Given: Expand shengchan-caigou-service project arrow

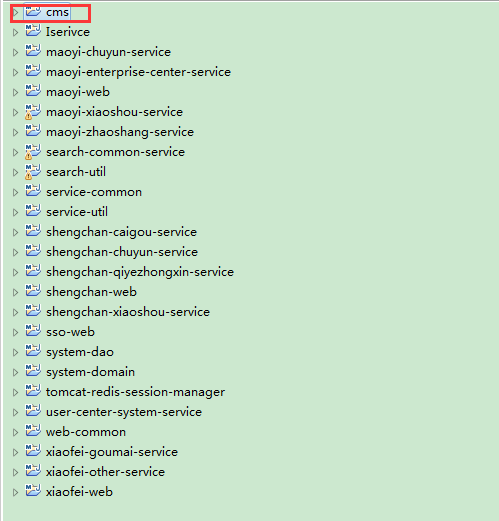Looking at the screenshot, I should point(15,233).
